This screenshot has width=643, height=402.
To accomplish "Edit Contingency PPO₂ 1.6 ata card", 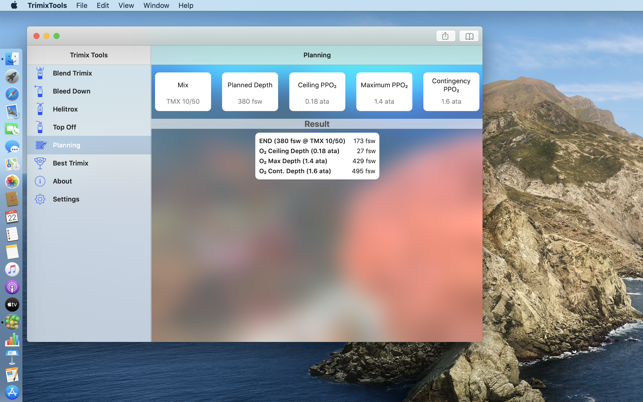I will (x=451, y=91).
